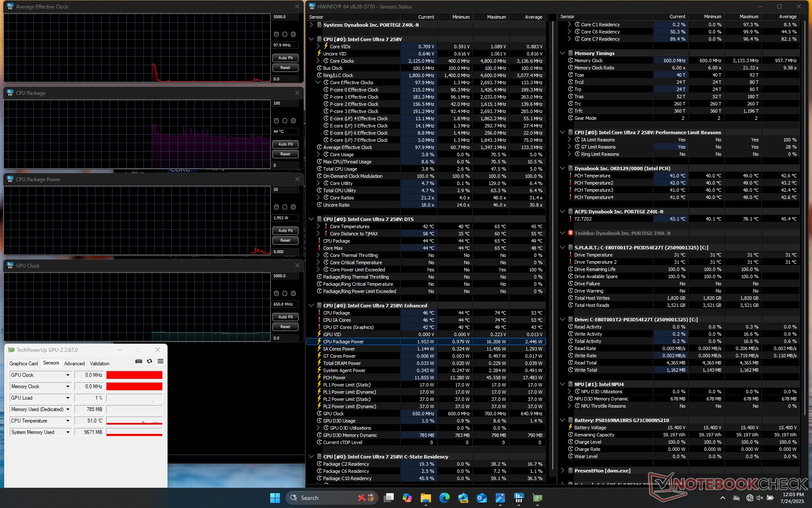Switch to the Graphics Card tab

(x=24, y=363)
